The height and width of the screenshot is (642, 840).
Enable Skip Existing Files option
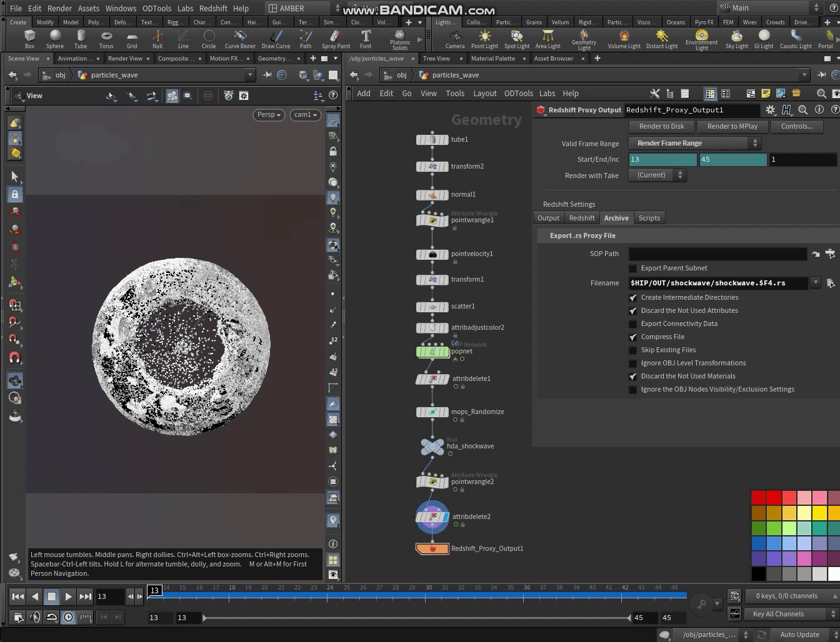tap(633, 350)
